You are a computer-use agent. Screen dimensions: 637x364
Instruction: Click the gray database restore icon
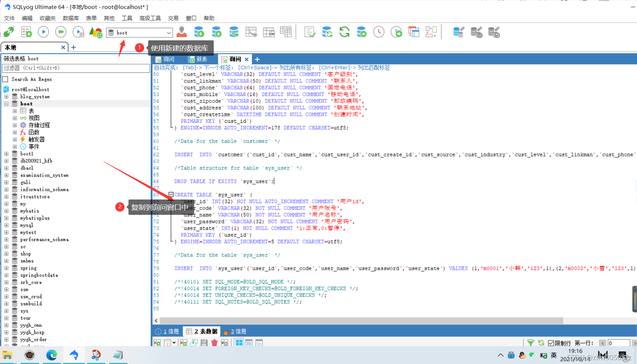[494, 32]
